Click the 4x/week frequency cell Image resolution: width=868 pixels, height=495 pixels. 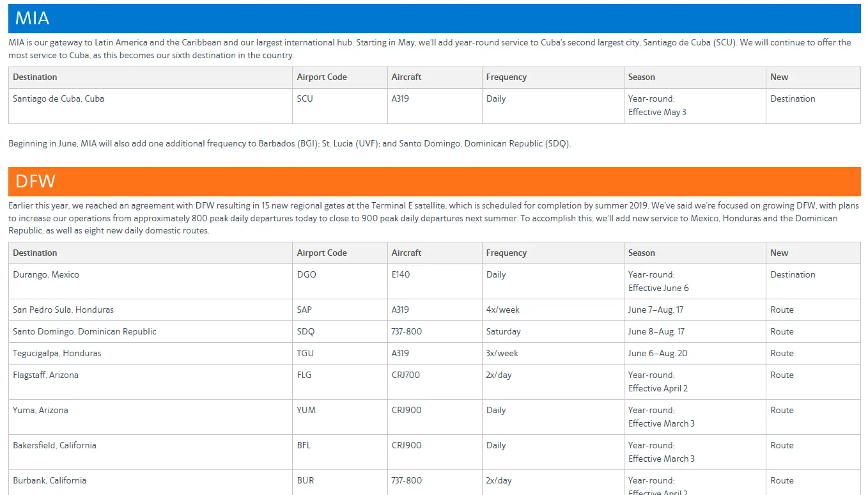tap(502, 310)
